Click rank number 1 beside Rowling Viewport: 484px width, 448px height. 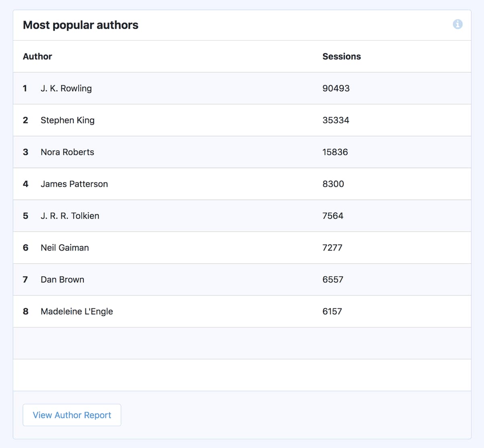[25, 88]
